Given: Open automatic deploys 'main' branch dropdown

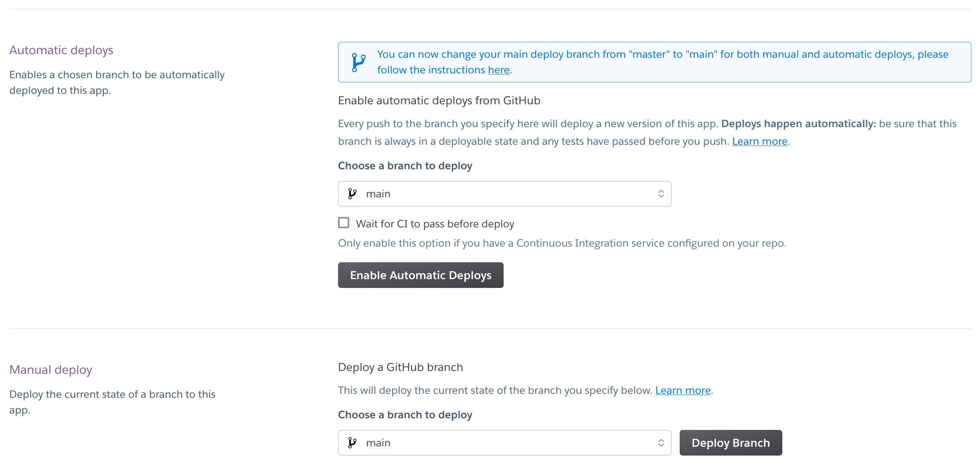Looking at the screenshot, I should pos(504,194).
